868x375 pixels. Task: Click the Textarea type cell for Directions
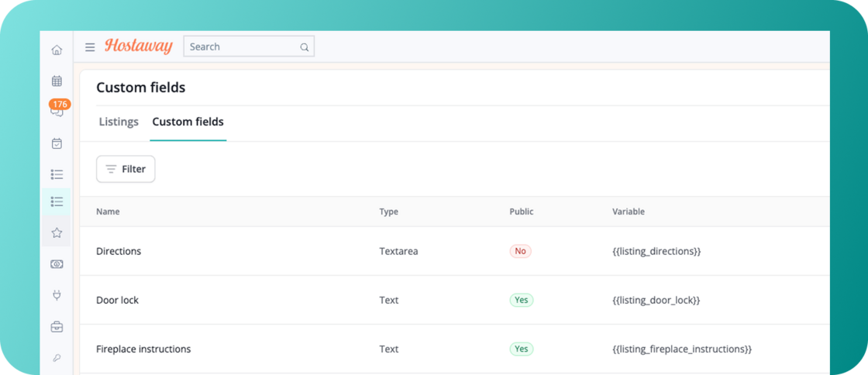click(x=398, y=251)
